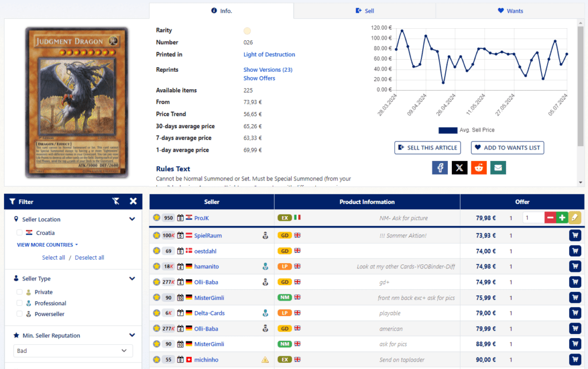Check the Croatia seller location box
588x369 pixels.
coord(20,233)
